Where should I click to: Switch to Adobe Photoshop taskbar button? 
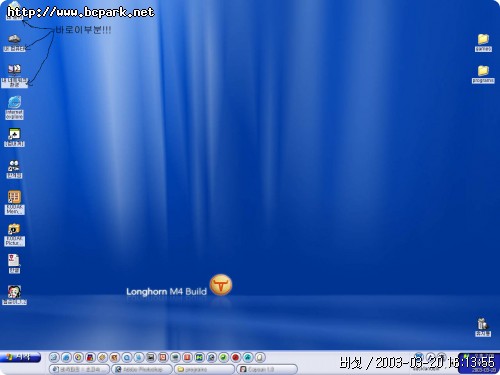142,369
